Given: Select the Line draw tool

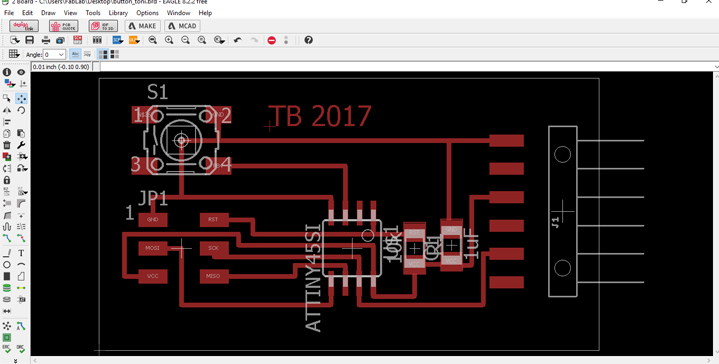Looking at the screenshot, I should pos(7,253).
